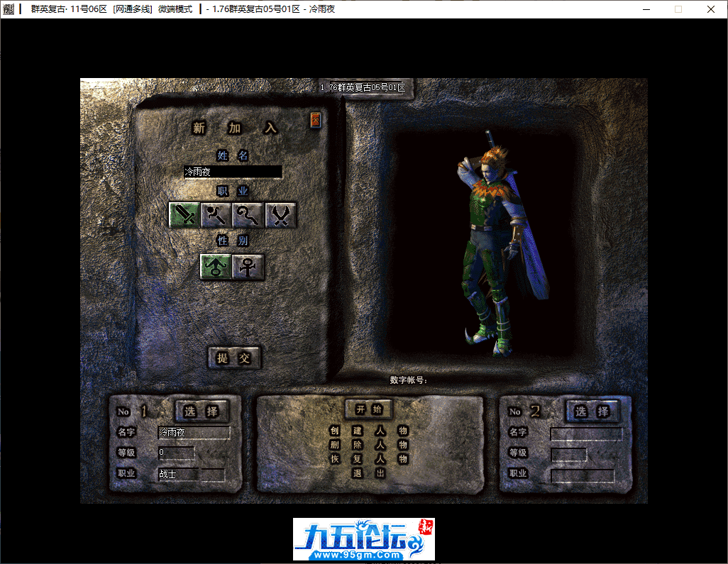Click 退出 to exit the game
This screenshot has width=728, height=564.
[x=369, y=473]
